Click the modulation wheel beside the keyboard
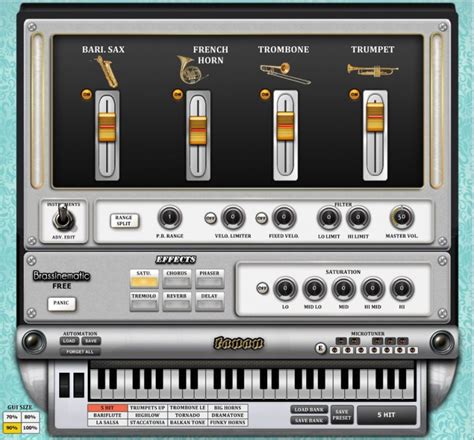 point(79,385)
